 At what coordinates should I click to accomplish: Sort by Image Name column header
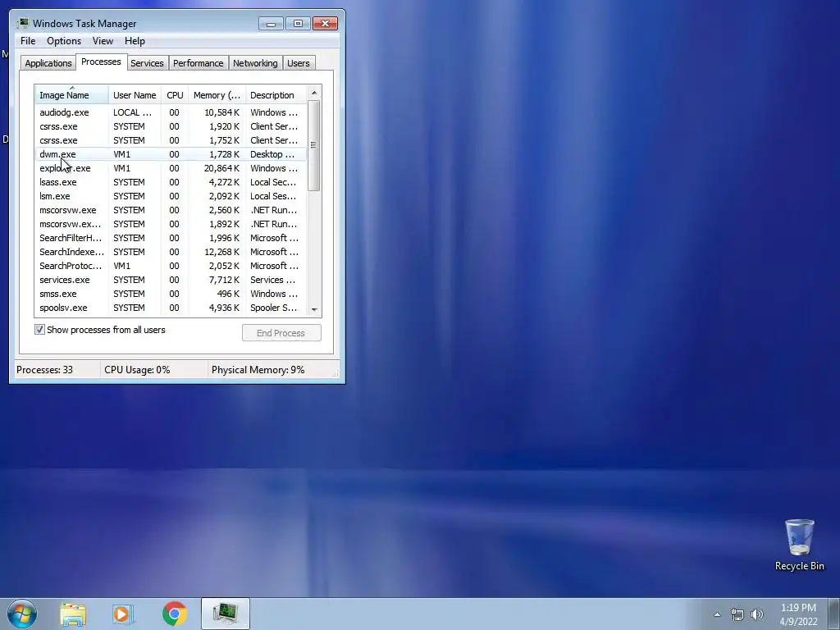pos(72,95)
